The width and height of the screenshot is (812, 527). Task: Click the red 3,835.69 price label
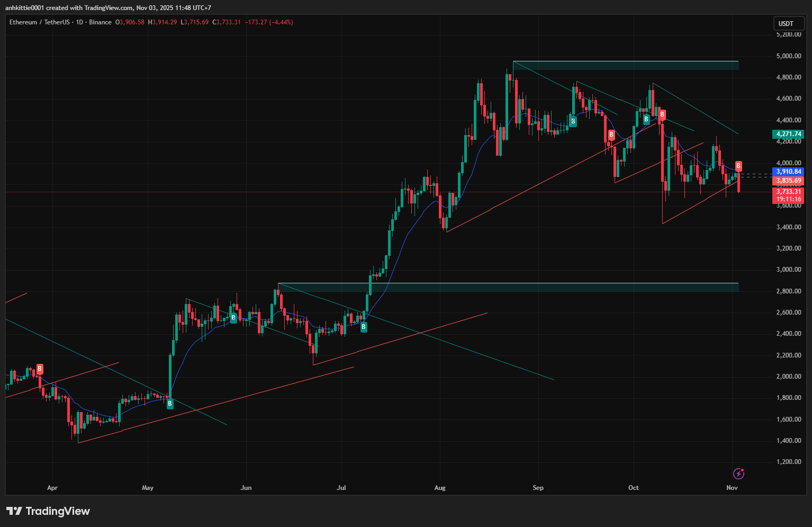click(x=788, y=181)
